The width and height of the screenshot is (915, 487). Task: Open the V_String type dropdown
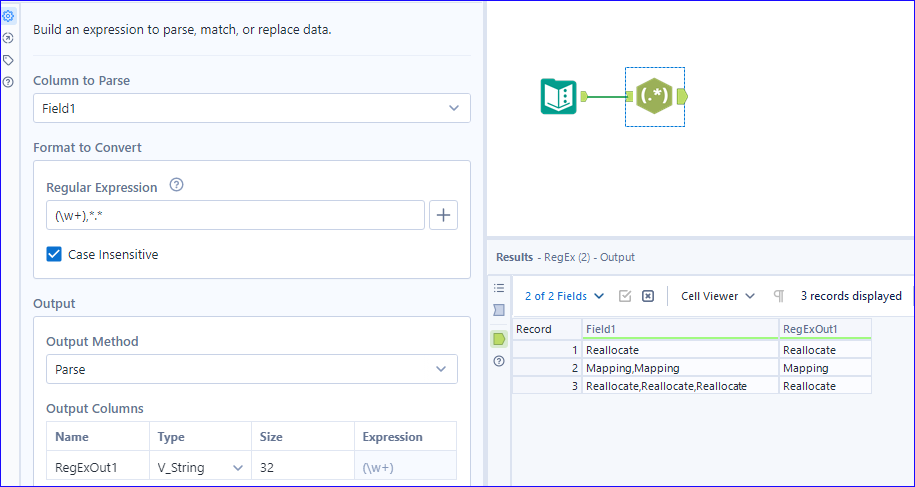coord(200,467)
